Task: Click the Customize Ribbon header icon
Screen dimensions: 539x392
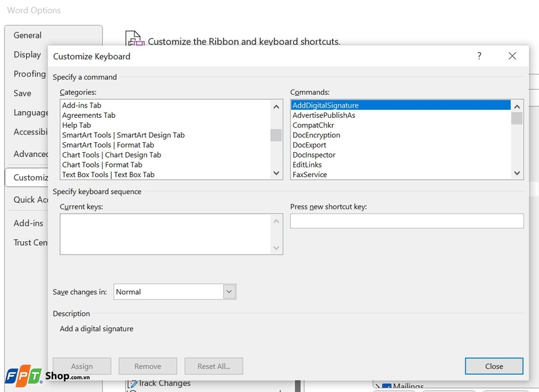Action: (x=135, y=38)
